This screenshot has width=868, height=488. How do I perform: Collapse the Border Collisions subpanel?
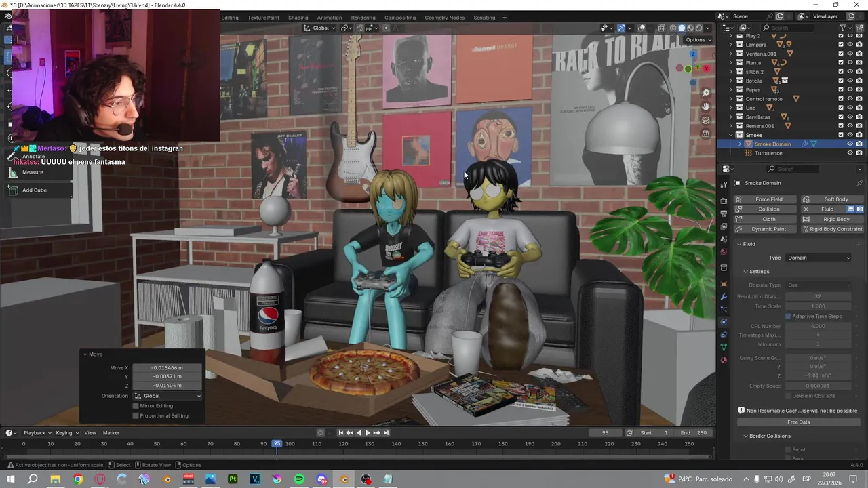[x=745, y=436]
